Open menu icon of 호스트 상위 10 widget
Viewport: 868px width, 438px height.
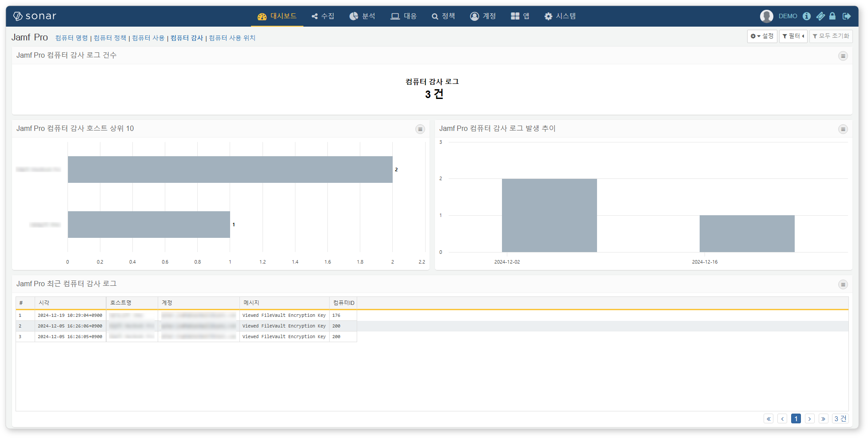420,129
